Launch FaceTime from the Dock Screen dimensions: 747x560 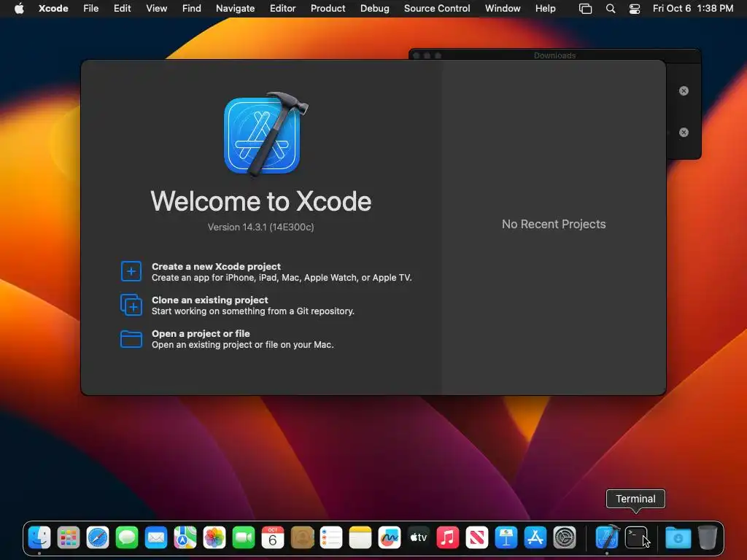click(244, 538)
